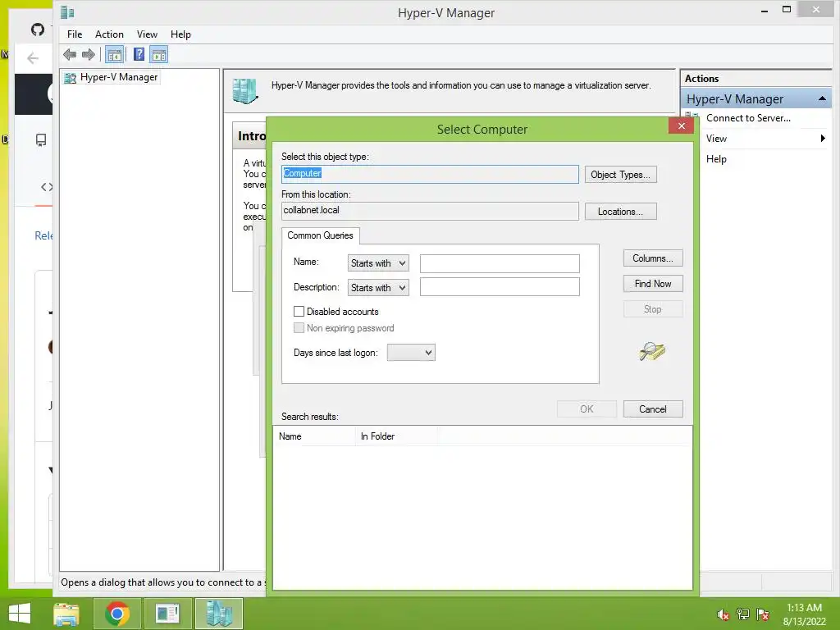840x630 pixels.
Task: Open the View menu in menu bar
Action: coord(147,34)
